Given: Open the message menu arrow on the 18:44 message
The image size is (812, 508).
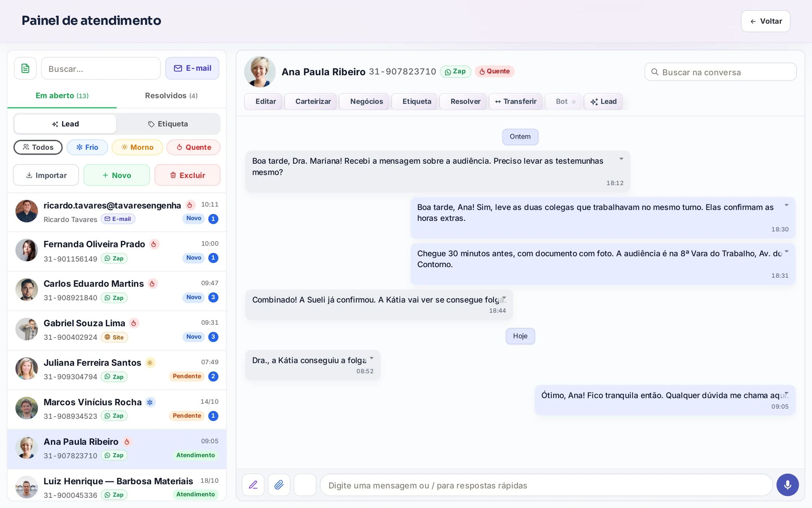Looking at the screenshot, I should coord(504,298).
